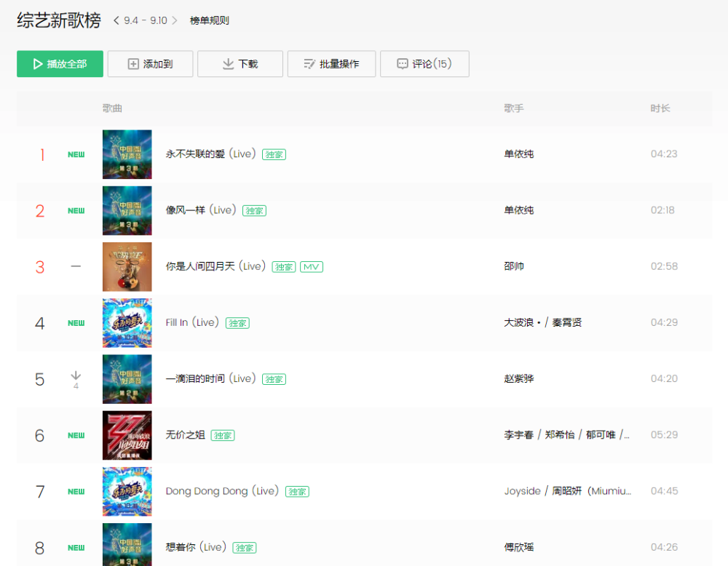
Task: Click duration 04:23
Action: (x=664, y=154)
